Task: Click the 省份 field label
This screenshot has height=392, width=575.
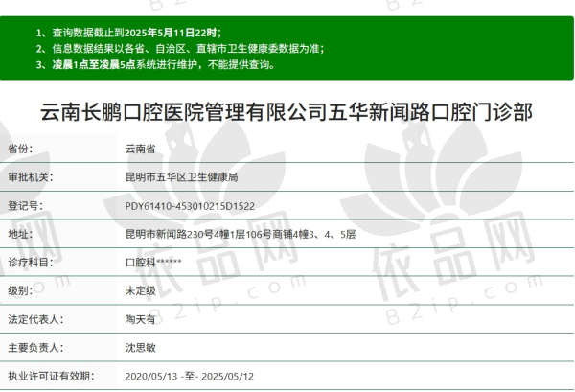Action: pos(20,149)
